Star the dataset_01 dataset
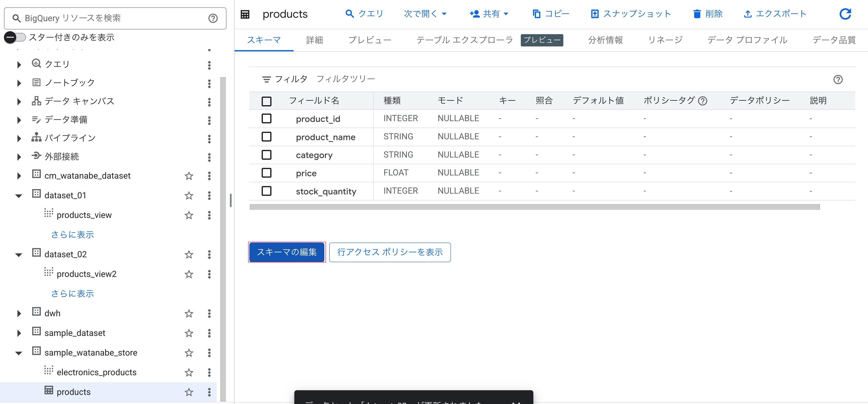 pyautogui.click(x=189, y=195)
